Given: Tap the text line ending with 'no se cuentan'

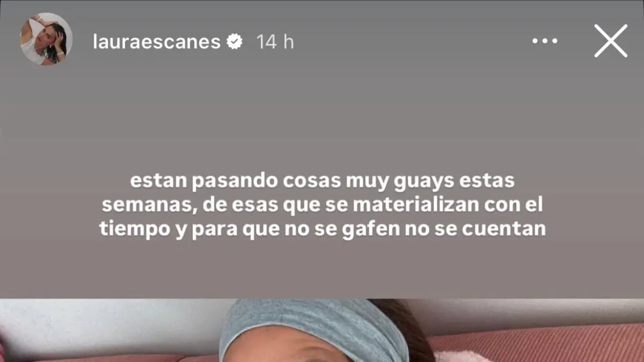Looking at the screenshot, I should tap(323, 229).
